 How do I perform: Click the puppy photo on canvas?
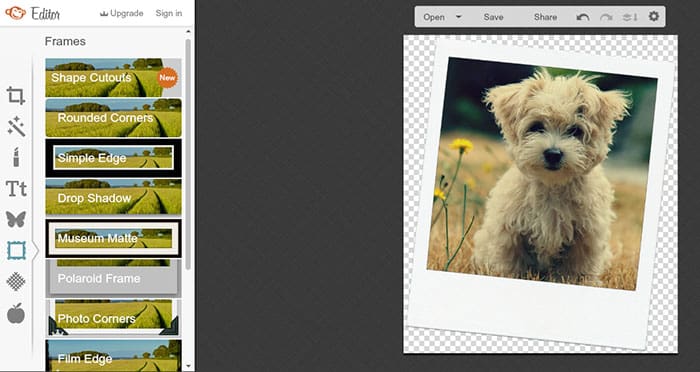click(x=542, y=174)
